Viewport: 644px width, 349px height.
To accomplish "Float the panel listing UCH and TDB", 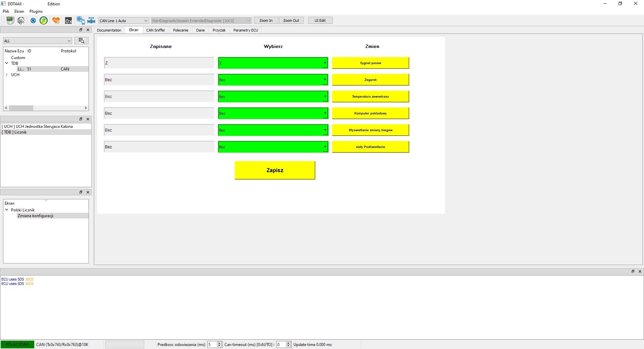I will pos(81,119).
